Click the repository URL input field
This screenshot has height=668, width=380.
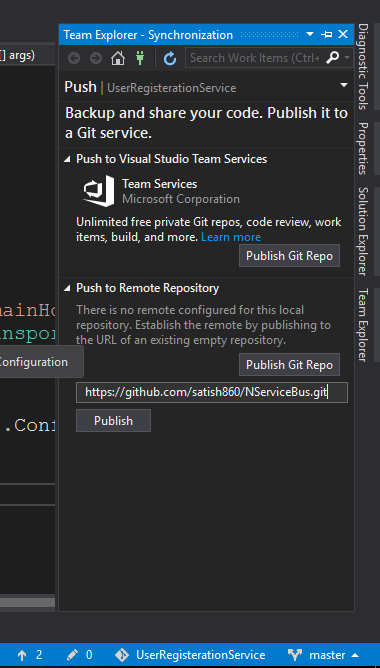coord(212,392)
